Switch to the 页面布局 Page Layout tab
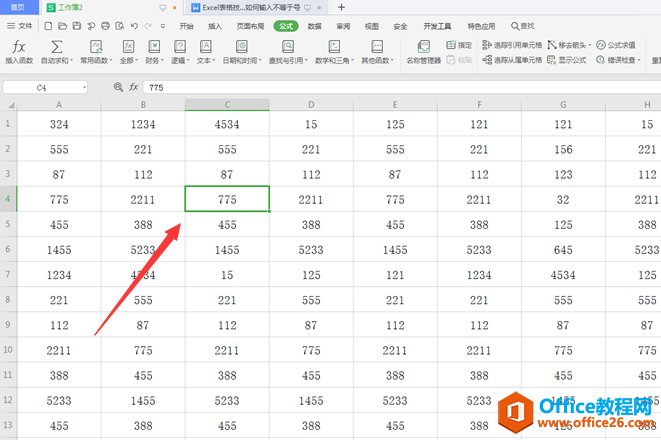The height and width of the screenshot is (440, 661). click(x=250, y=26)
